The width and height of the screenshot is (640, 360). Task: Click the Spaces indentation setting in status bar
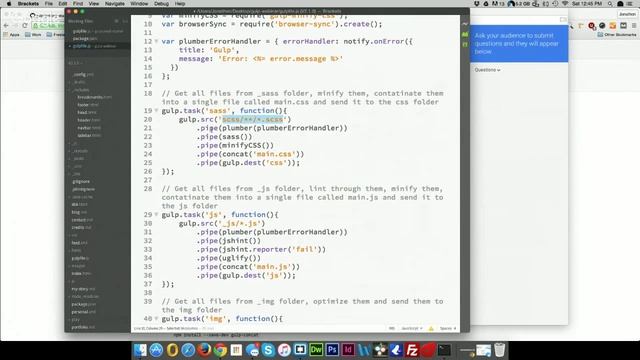click(448, 328)
